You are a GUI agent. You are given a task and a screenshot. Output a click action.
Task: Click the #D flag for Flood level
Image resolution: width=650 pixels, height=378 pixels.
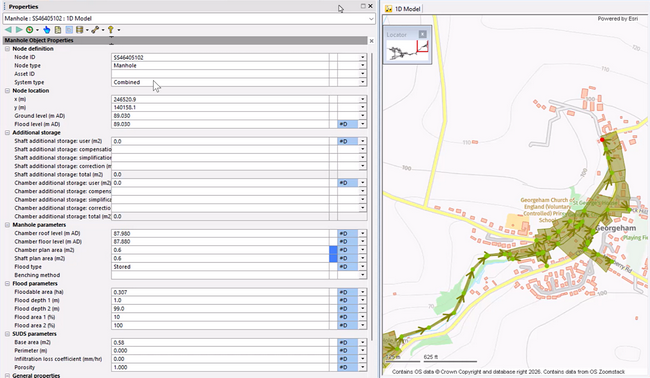[348, 124]
